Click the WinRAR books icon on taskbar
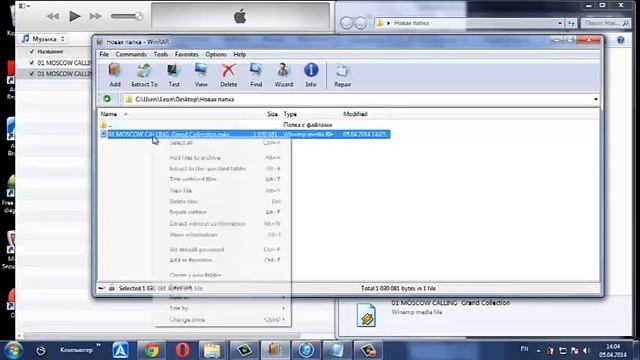Image resolution: width=640 pixels, height=360 pixels. 275,350
